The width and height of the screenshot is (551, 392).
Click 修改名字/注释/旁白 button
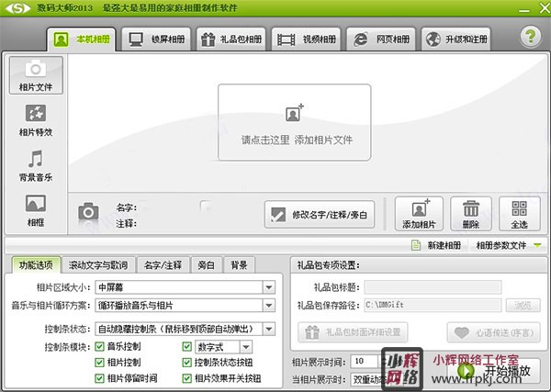[320, 215]
